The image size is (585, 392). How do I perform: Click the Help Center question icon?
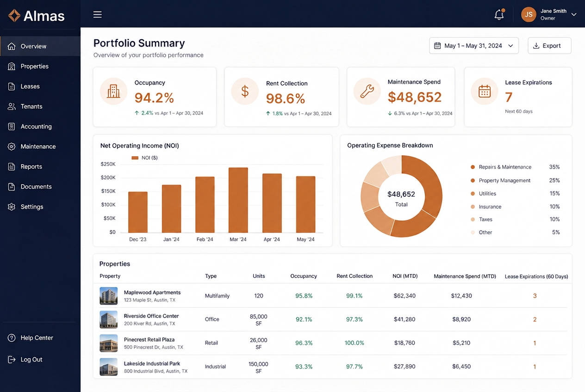coord(12,338)
